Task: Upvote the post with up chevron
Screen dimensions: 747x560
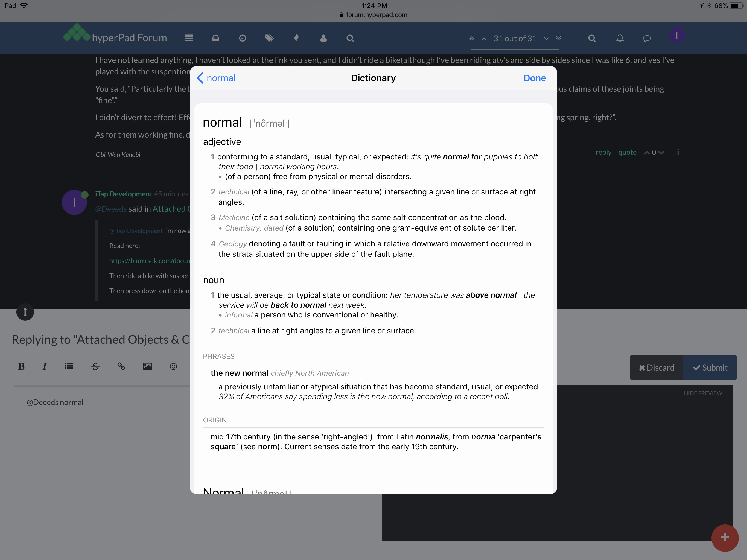Action: [647, 153]
